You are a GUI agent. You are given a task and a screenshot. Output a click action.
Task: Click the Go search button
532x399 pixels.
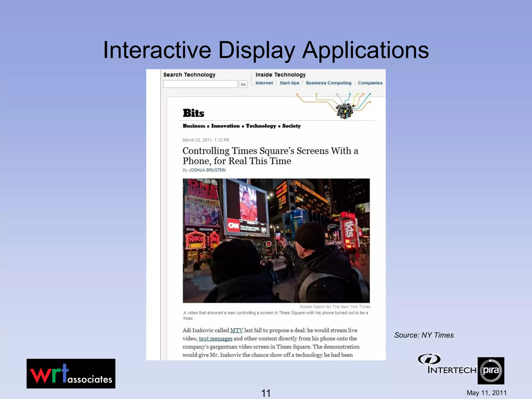point(243,84)
